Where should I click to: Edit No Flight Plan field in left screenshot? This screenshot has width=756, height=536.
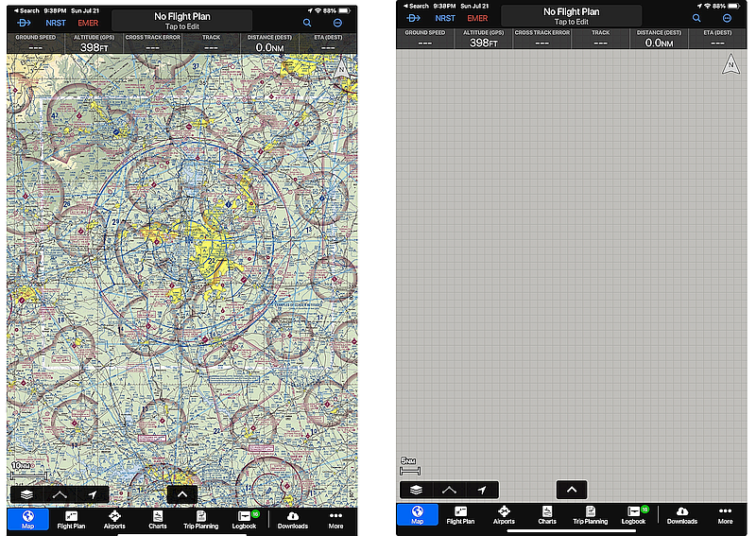[181, 21]
